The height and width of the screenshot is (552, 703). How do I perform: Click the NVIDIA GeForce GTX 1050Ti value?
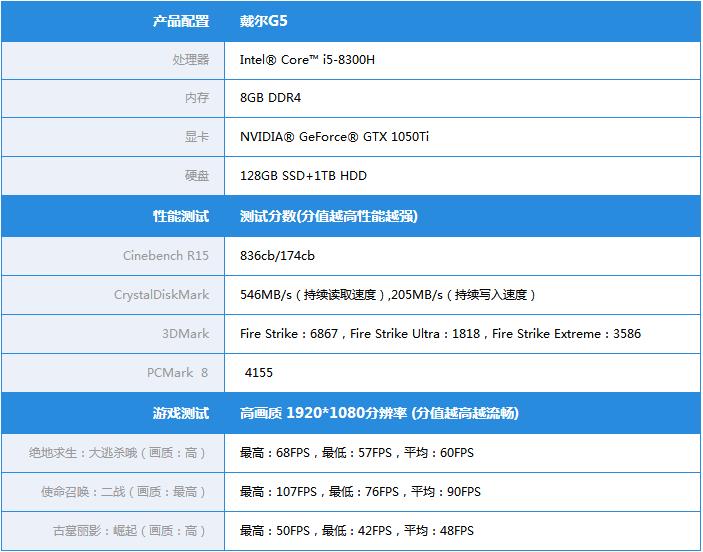tap(334, 137)
